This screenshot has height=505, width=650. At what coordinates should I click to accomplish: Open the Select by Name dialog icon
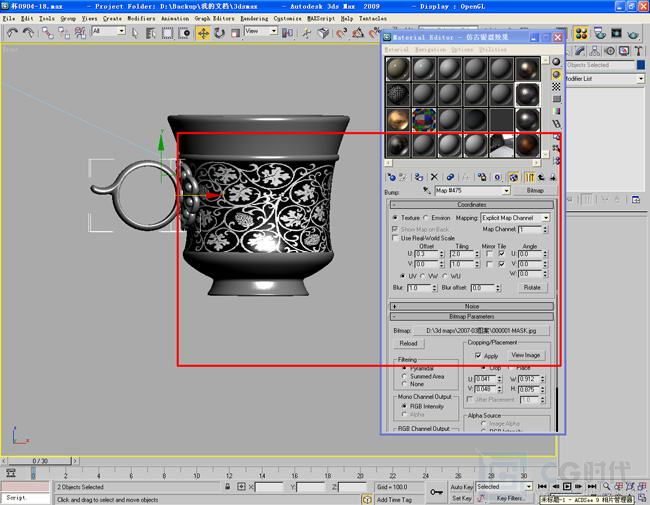tap(150, 33)
